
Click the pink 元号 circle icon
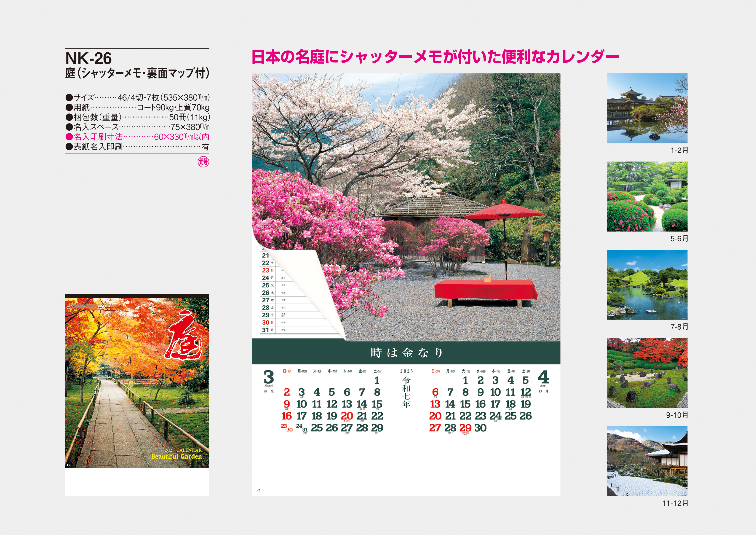pos(203,162)
